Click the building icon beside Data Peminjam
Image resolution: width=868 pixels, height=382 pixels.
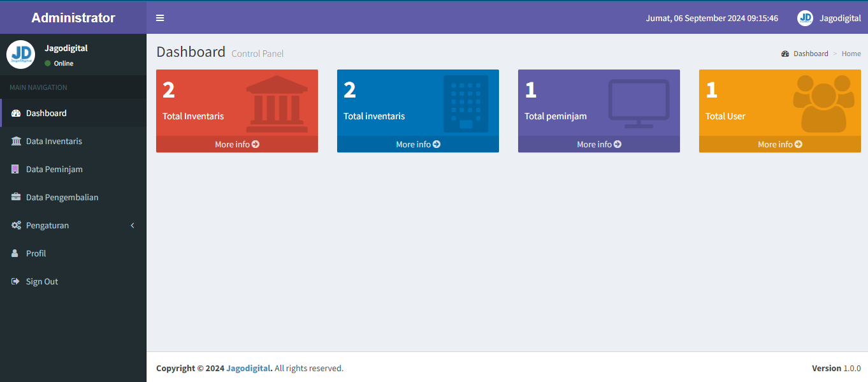tap(15, 169)
